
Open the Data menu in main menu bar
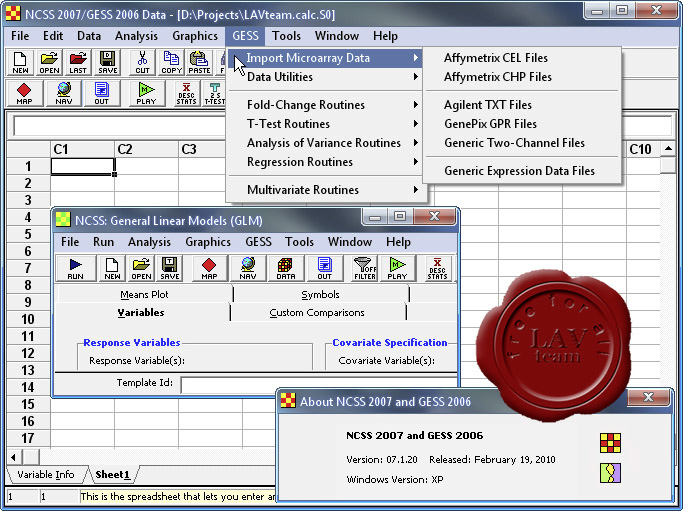tap(89, 36)
